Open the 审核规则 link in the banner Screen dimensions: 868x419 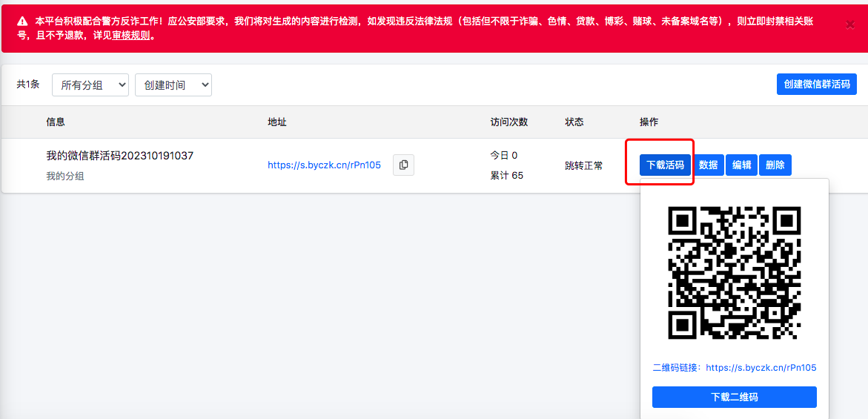coord(133,35)
